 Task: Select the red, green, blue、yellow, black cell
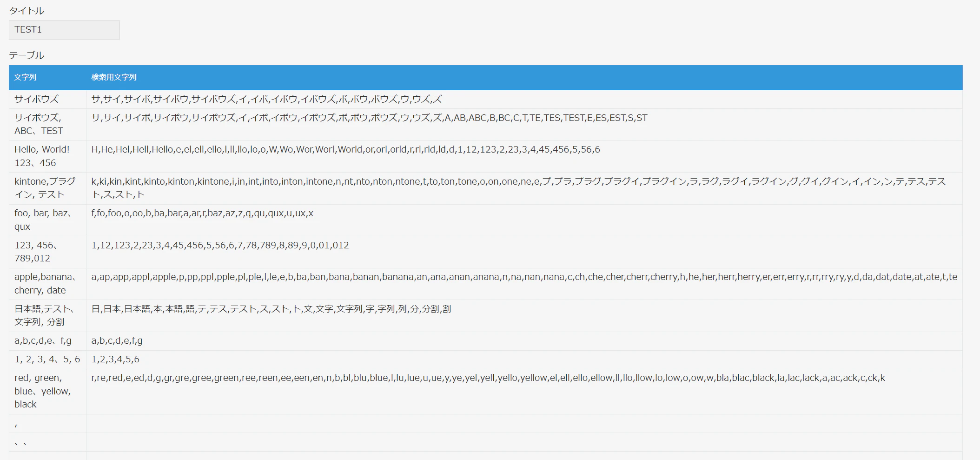tap(47, 391)
